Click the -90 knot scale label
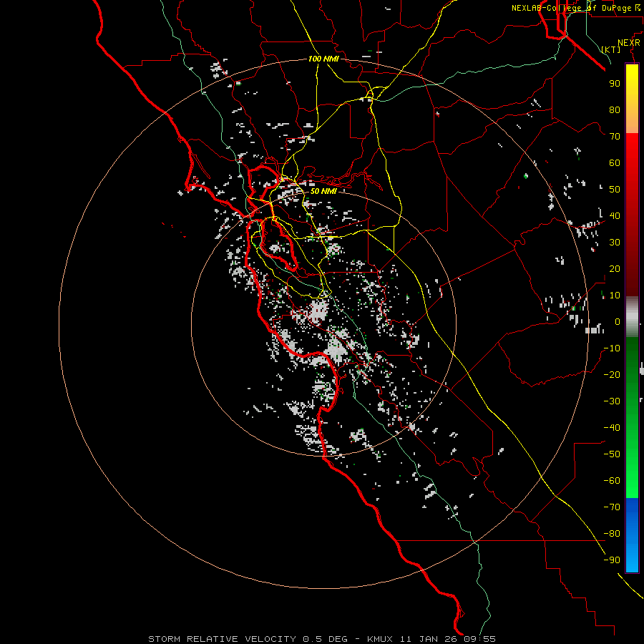 point(612,560)
